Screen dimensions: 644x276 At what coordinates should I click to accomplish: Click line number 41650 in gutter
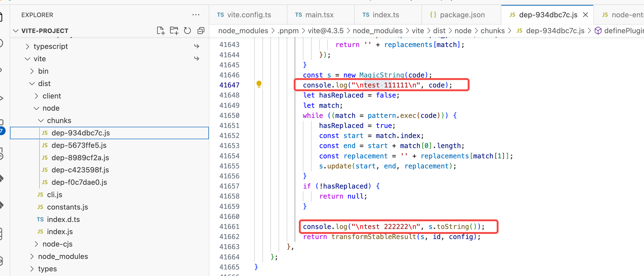(229, 116)
